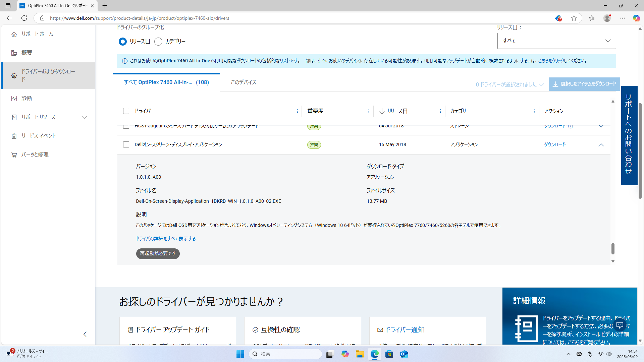Open 互換性の確認 card
Screen dimensions: 644x362
tap(280, 330)
